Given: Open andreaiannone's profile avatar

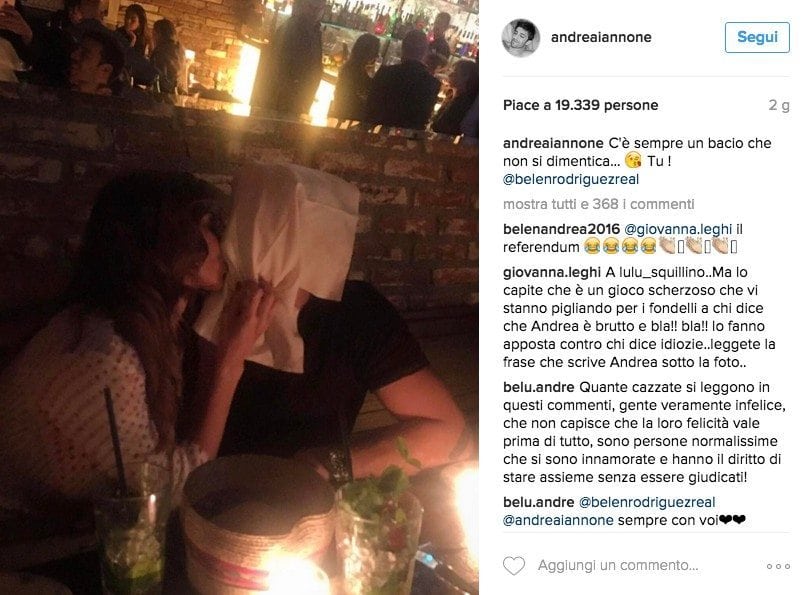Looking at the screenshot, I should coord(521,38).
